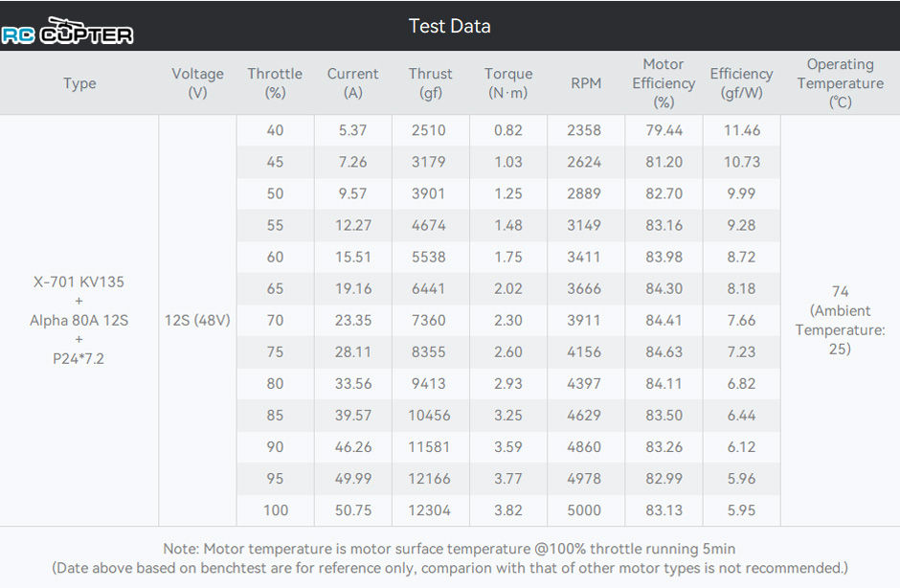This screenshot has width=900, height=588.
Task: Click the Operating Temperature column header
Action: pos(840,83)
